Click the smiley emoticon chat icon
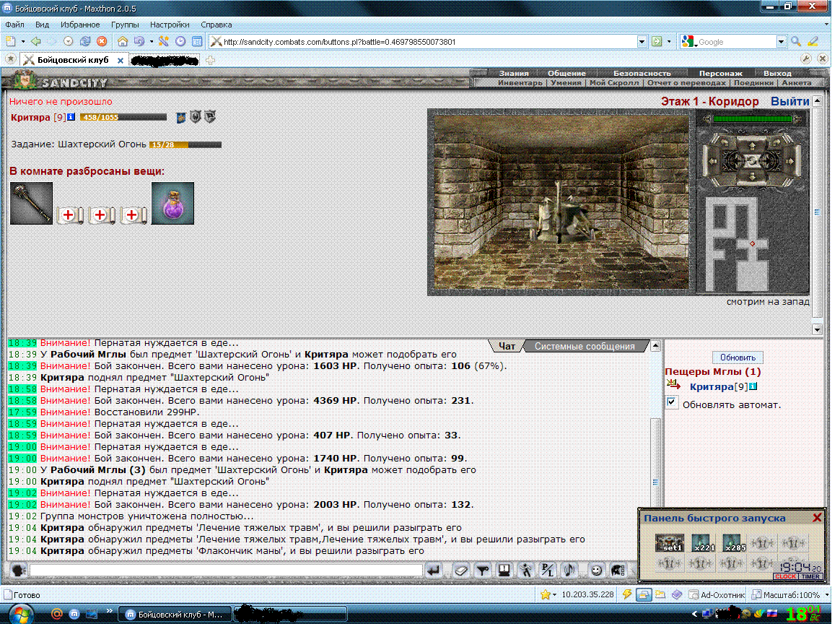Image resolution: width=840 pixels, height=624 pixels. (595, 571)
